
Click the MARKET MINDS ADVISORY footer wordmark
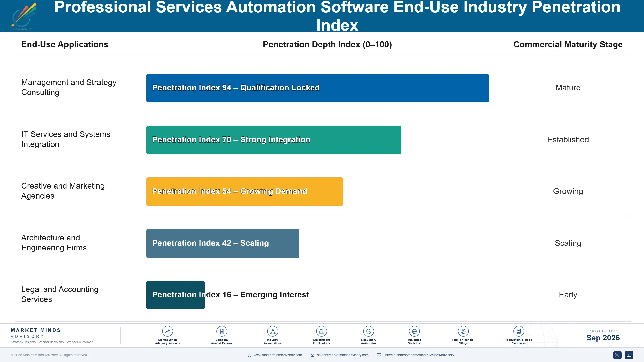36,333
